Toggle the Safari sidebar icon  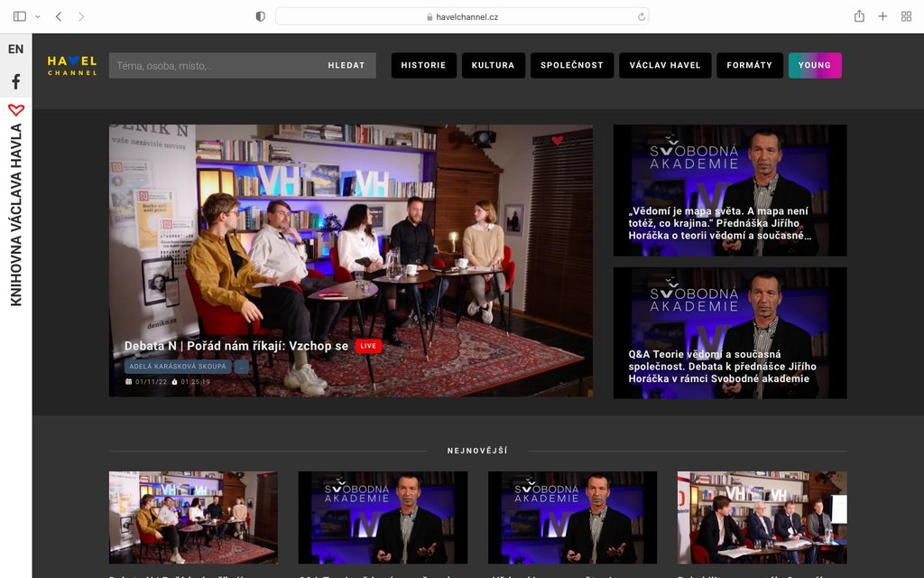20,16
